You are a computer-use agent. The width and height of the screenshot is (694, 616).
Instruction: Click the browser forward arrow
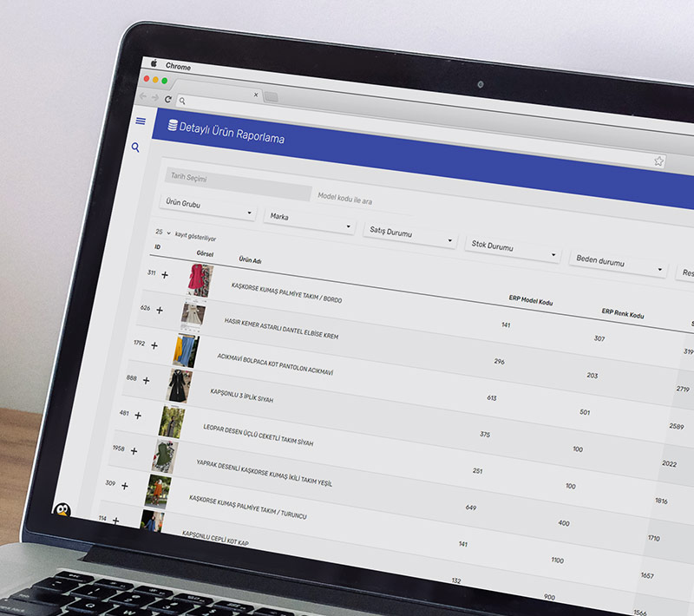[x=154, y=97]
